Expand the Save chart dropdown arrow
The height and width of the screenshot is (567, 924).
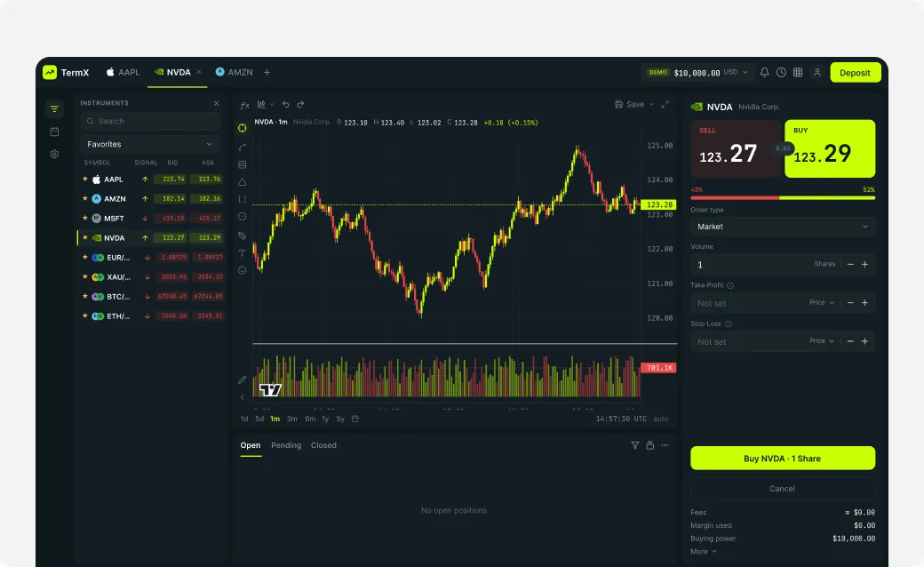pyautogui.click(x=651, y=104)
